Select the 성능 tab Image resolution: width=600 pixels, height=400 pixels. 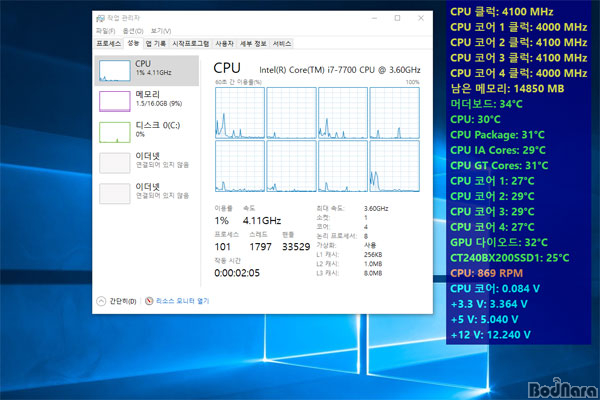133,43
